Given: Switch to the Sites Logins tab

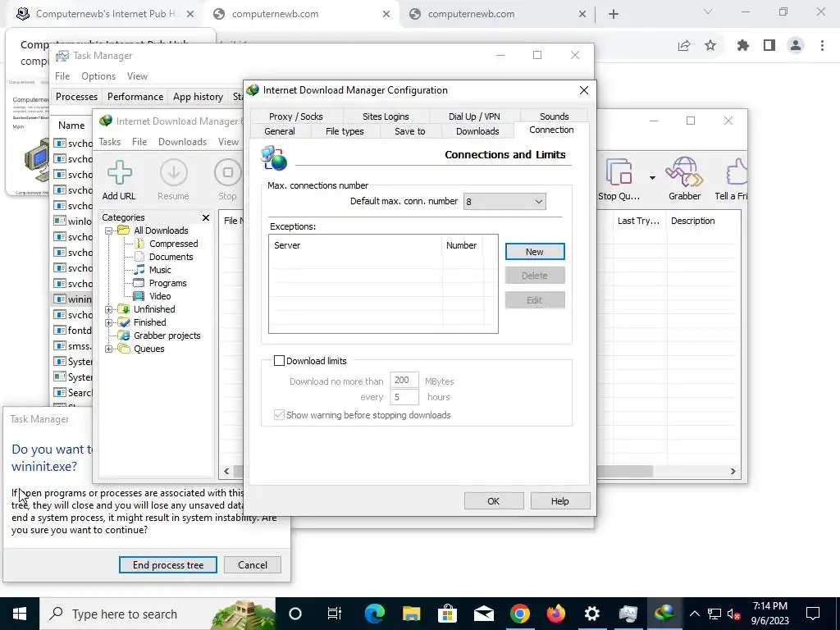Looking at the screenshot, I should point(386,116).
